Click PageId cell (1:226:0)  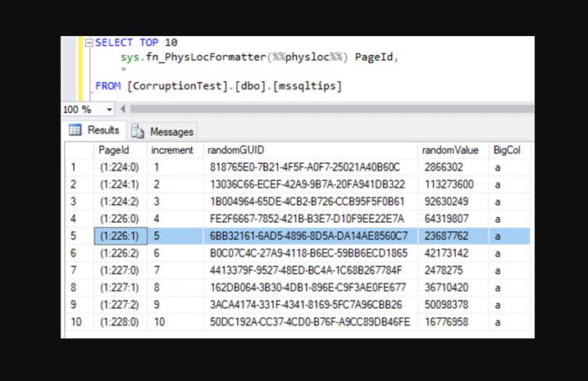[x=120, y=219]
